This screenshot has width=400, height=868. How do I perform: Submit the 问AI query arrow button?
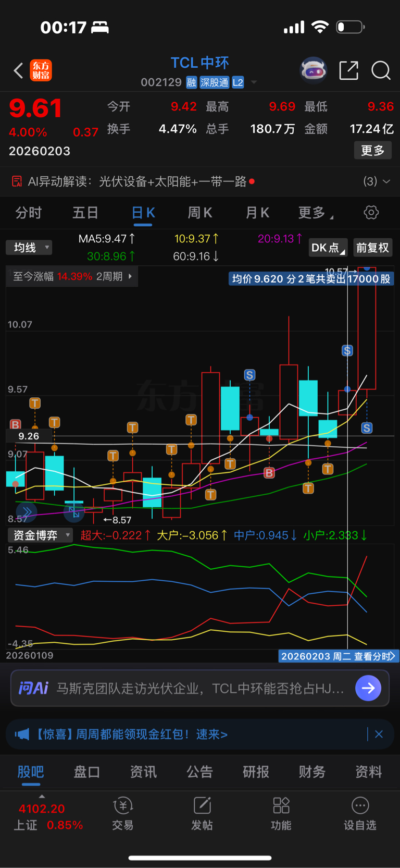(x=368, y=688)
